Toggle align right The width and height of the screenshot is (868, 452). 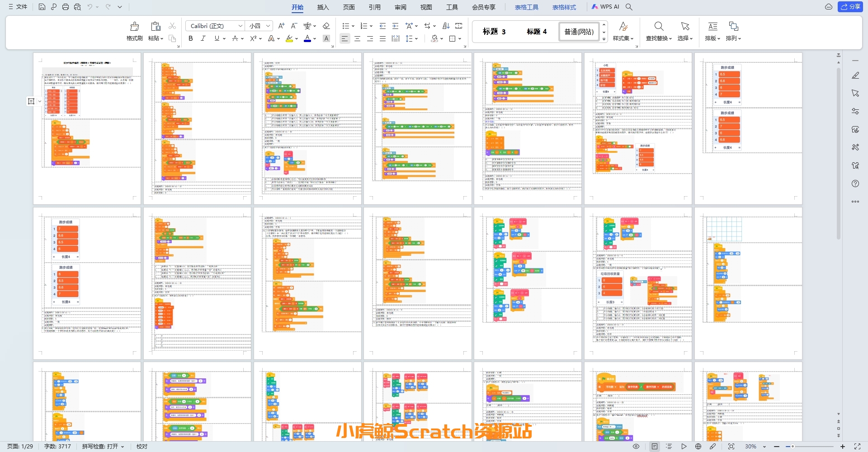pyautogui.click(x=370, y=38)
